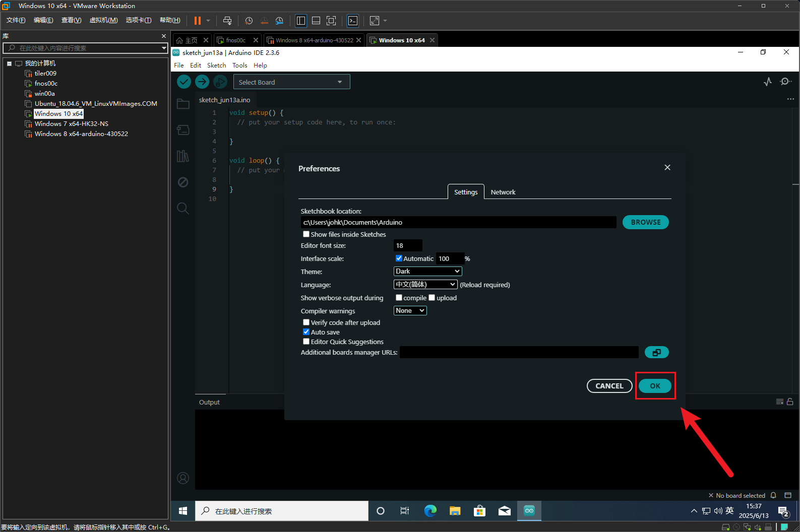Click the editor font size field
The image size is (800, 532).
pos(408,245)
